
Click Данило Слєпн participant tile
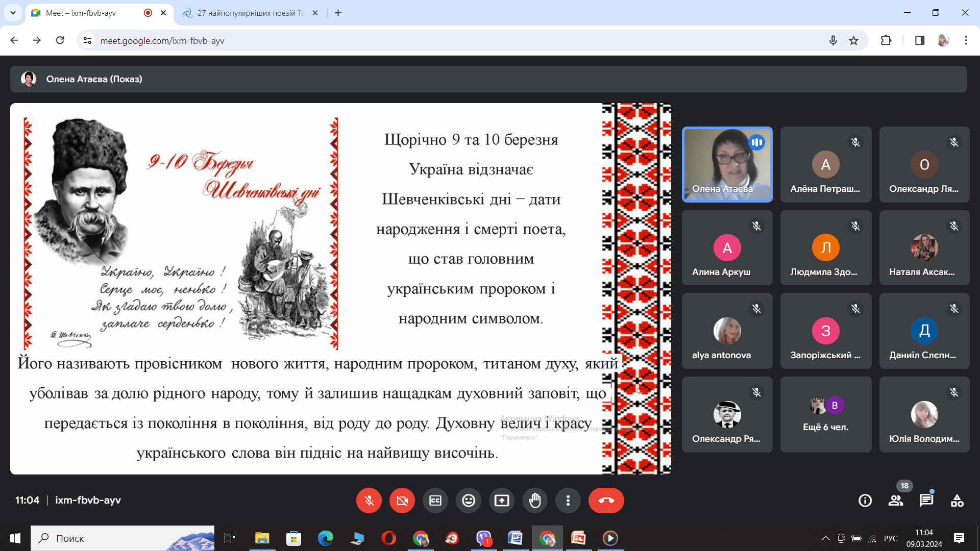pyautogui.click(x=924, y=331)
